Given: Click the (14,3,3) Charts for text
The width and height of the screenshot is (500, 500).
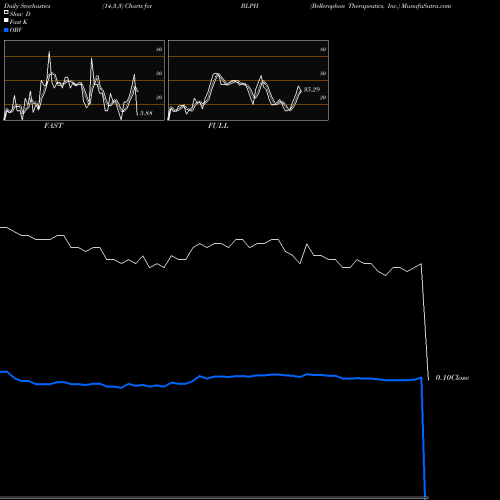Looking at the screenshot, I should [x=127, y=6].
